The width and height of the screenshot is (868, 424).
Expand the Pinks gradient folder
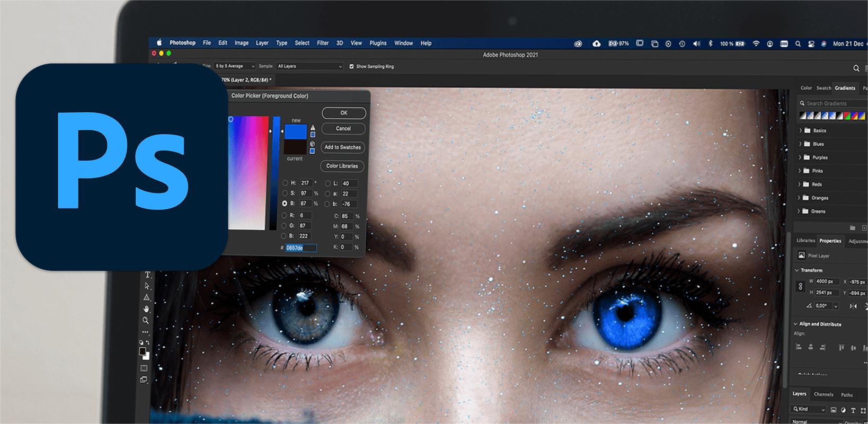(801, 171)
